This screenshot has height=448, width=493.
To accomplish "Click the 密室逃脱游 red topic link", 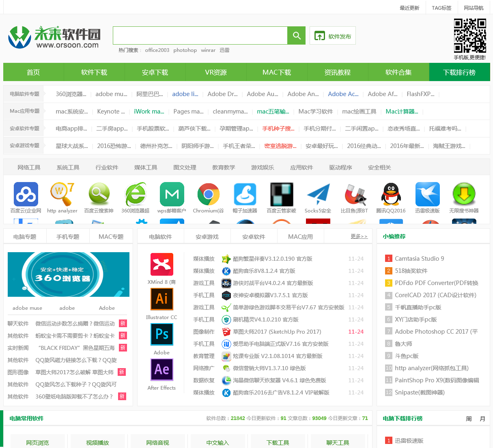I will click(x=280, y=146).
